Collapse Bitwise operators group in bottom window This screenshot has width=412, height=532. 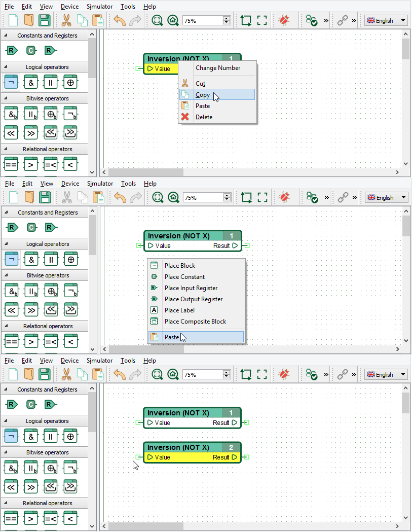(6, 452)
